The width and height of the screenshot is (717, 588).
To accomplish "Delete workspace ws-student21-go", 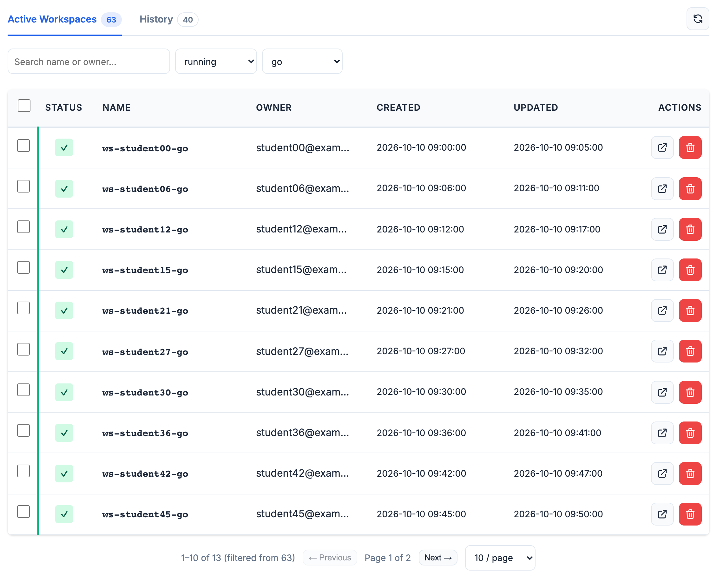I will coord(690,310).
